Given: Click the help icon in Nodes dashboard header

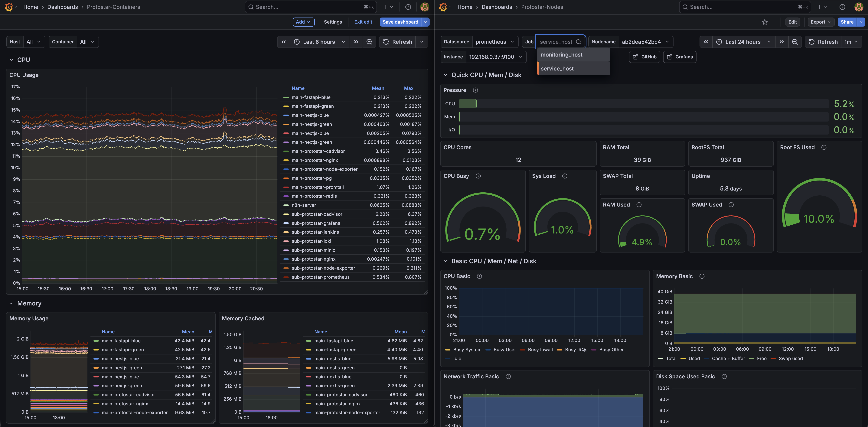Looking at the screenshot, I should click(842, 7).
